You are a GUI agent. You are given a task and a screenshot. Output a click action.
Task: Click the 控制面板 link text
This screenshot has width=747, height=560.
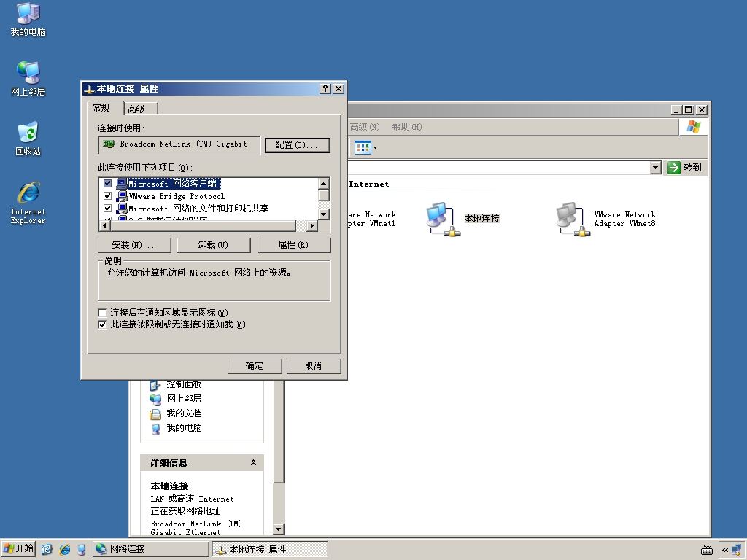[x=184, y=384]
